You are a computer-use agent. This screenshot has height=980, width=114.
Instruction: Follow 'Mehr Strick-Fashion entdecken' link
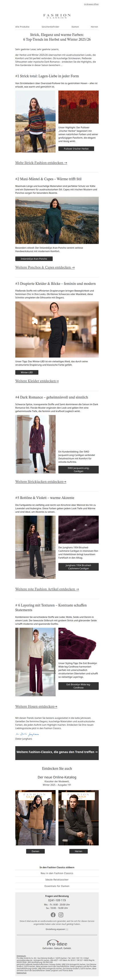click(41, 163)
